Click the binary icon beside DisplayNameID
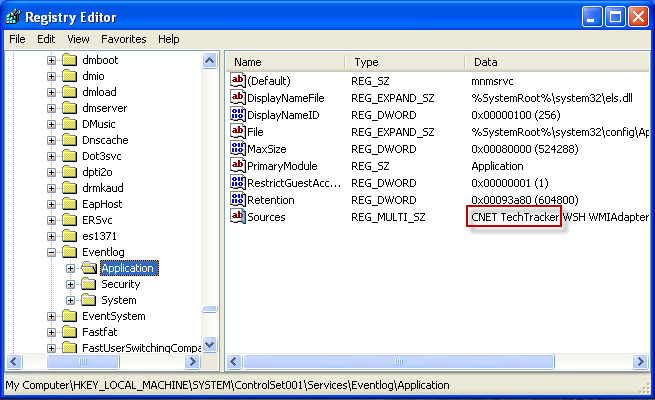Viewport: 655px width, 400px height. click(238, 114)
